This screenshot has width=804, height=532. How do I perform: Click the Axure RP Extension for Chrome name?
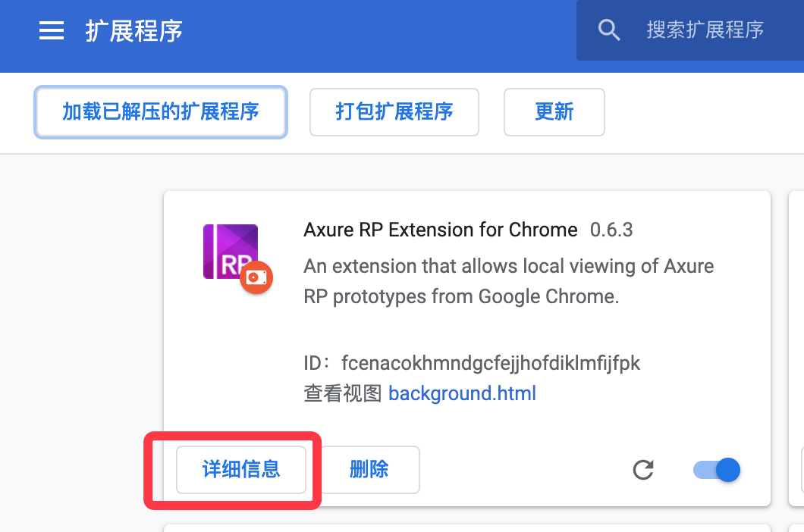[441, 230]
